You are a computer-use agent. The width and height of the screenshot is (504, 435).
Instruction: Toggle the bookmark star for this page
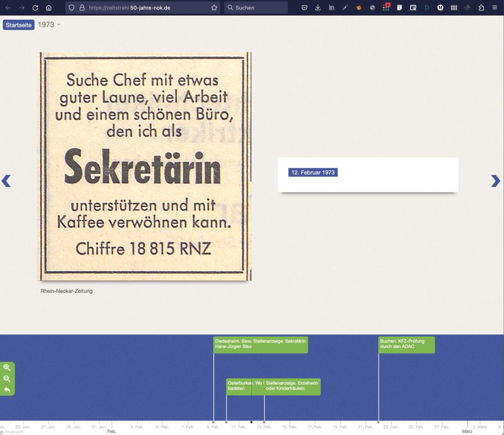coord(214,8)
